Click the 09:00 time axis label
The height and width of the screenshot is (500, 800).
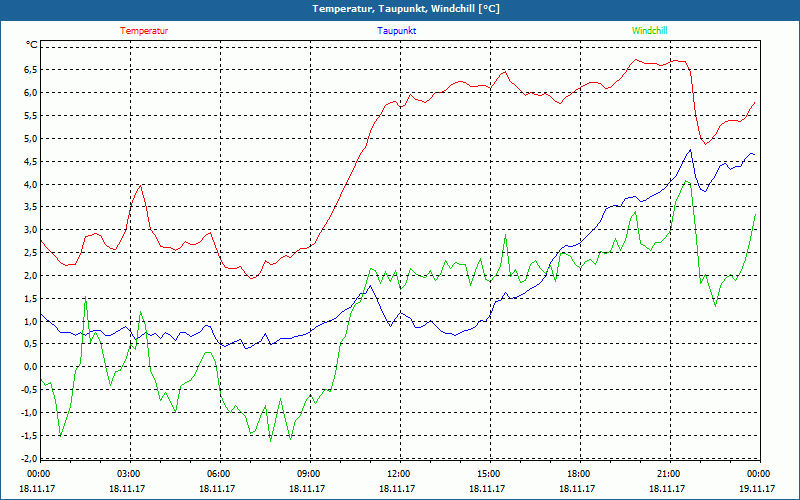pos(308,474)
